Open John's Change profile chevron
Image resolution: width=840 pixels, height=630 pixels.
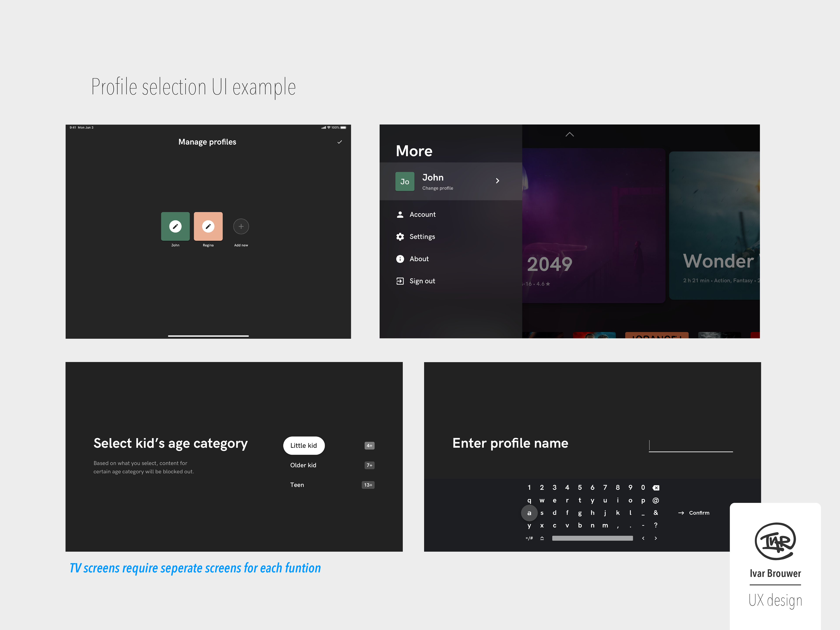497,181
